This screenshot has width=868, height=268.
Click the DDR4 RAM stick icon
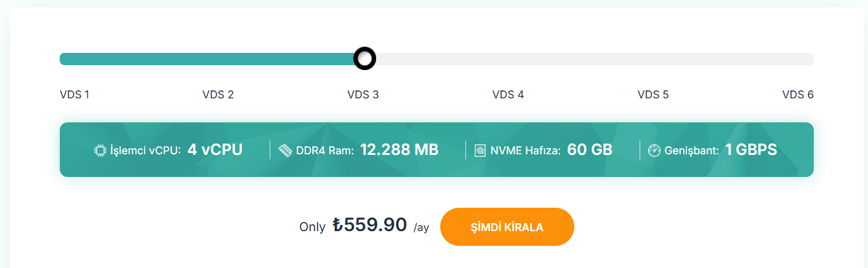coord(285,150)
